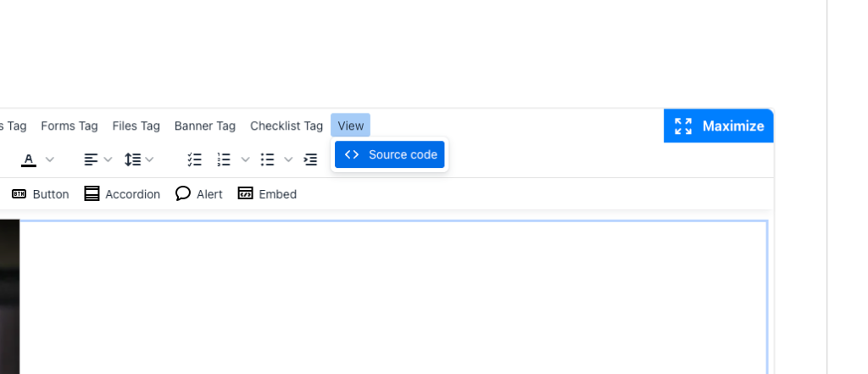
Task: Open the text color dropdown arrow
Action: coord(50,159)
